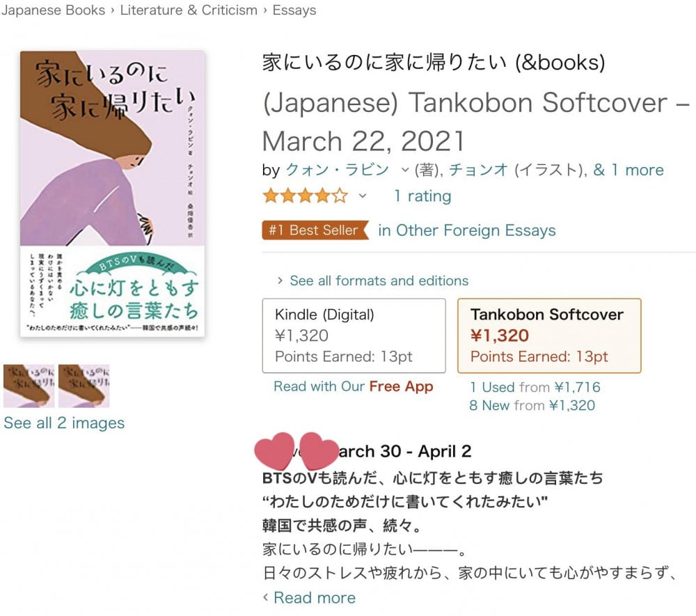Go to Literature & Criticism breadcrumb
The height and width of the screenshot is (616, 696).
[x=189, y=10]
